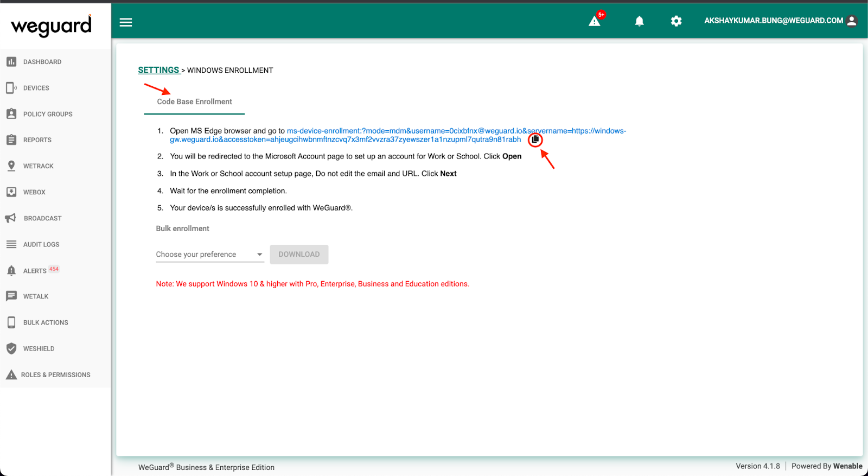
Task: Click the step 5 successfully enrolled text
Action: [261, 208]
